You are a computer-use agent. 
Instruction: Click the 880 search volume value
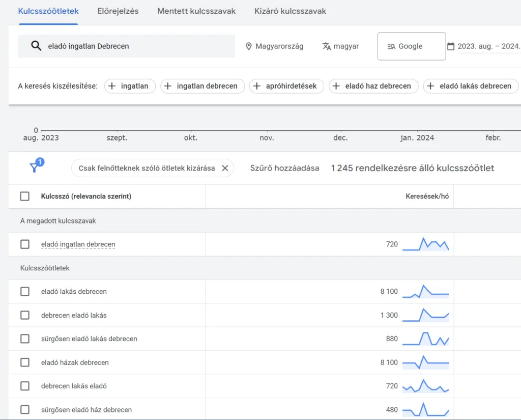coord(392,339)
